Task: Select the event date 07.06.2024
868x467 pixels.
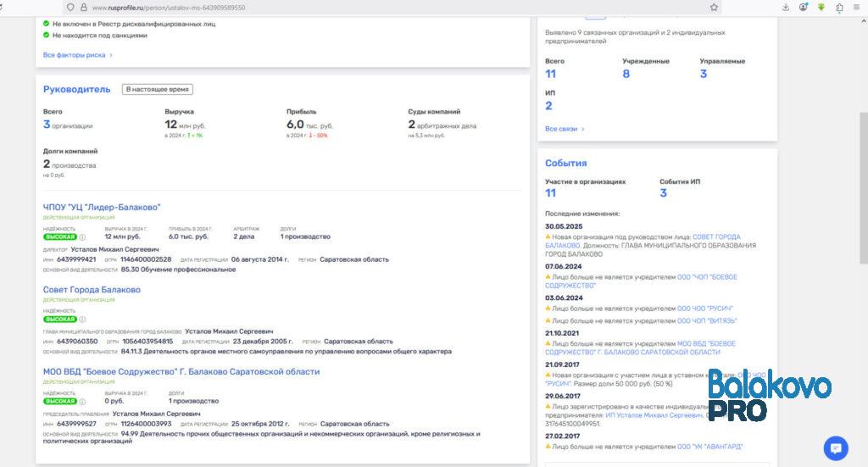Action: coord(564,267)
